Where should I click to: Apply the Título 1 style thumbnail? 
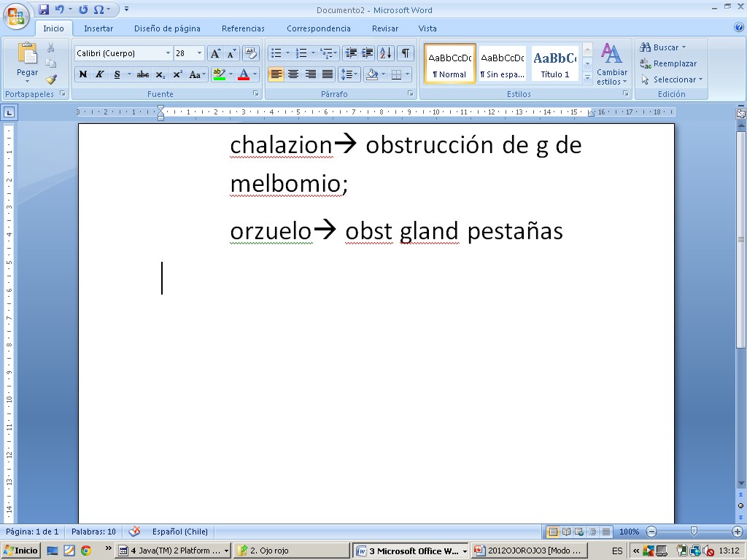[554, 64]
